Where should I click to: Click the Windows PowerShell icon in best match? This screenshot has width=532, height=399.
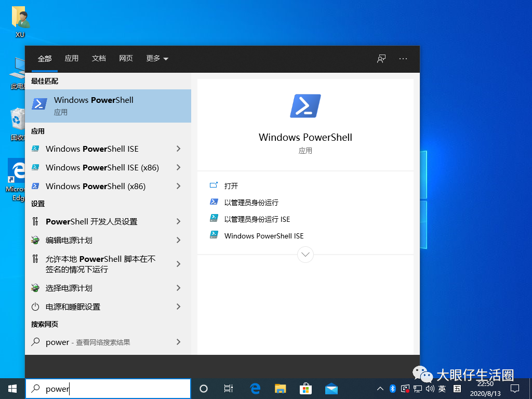[39, 104]
